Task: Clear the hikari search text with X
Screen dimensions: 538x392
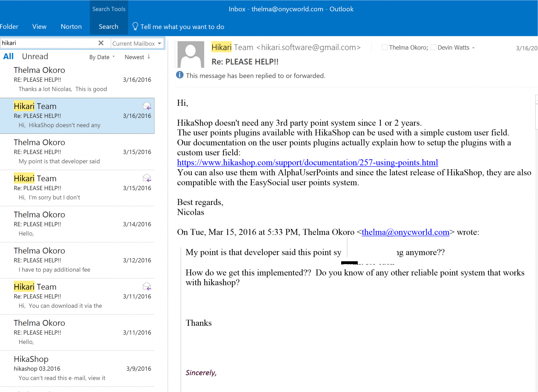Action: pos(101,43)
